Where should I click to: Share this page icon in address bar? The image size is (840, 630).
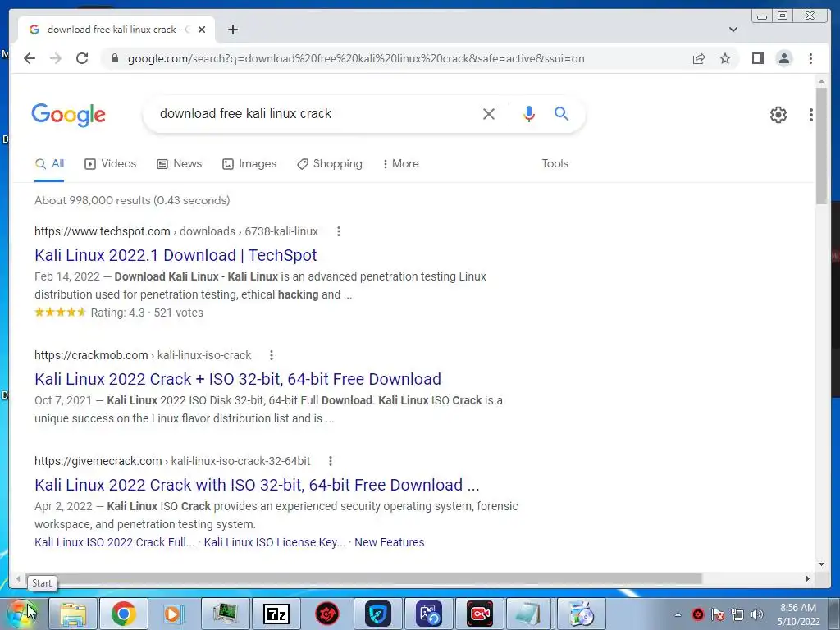point(699,58)
